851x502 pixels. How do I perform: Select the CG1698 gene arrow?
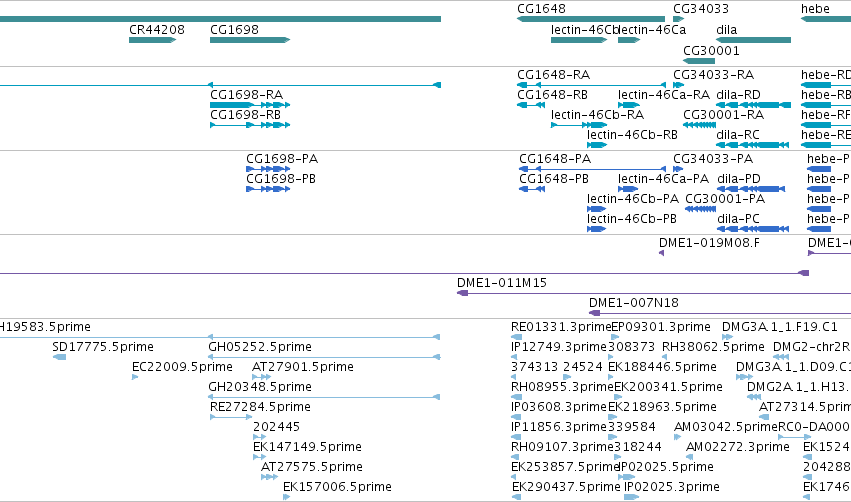(x=250, y=40)
